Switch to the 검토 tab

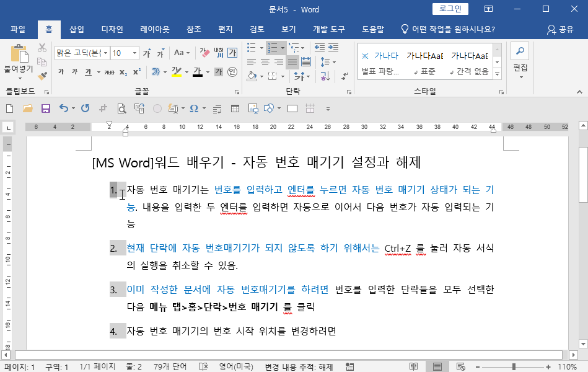point(257,29)
